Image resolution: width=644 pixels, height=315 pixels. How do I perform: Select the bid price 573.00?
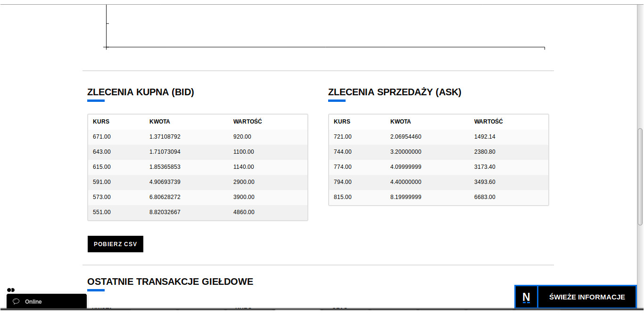click(x=102, y=197)
